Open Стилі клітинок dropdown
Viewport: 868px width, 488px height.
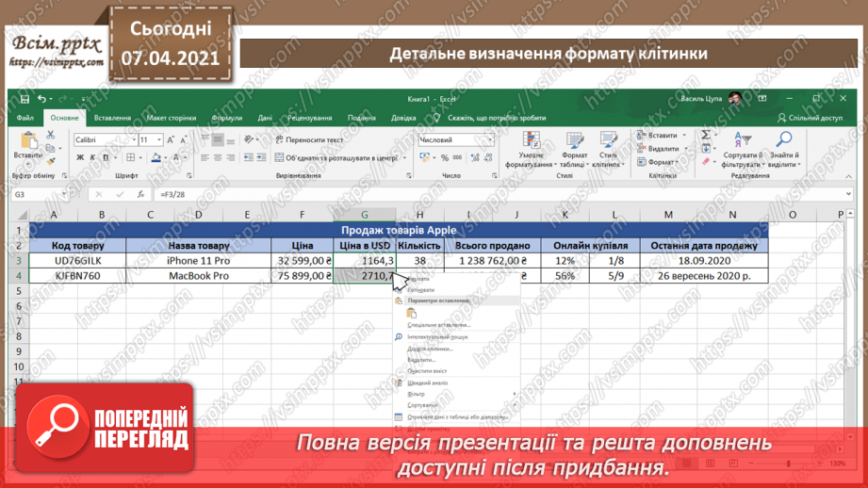[608, 151]
